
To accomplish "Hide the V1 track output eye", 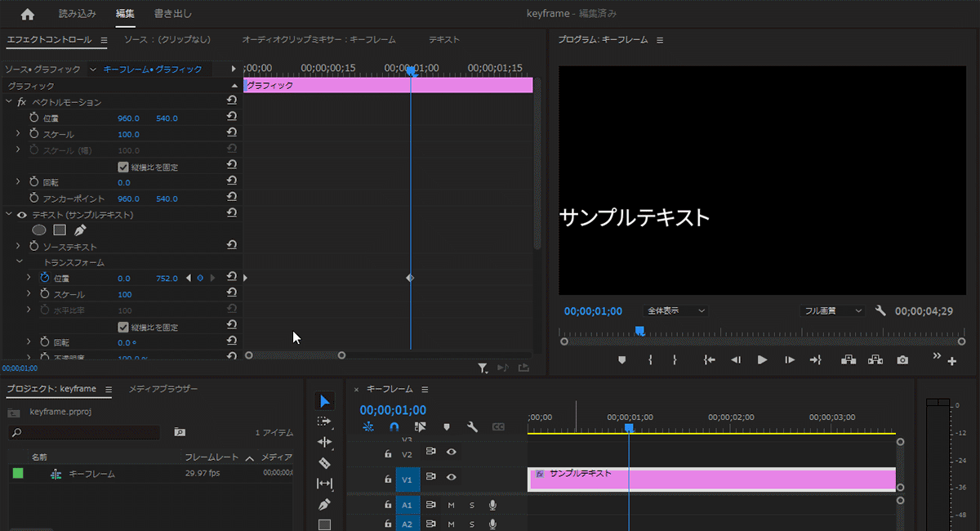I will click(x=451, y=477).
